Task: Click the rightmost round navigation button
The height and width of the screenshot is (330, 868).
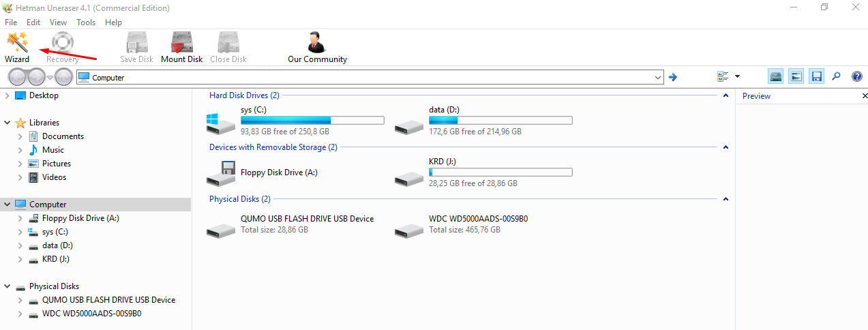Action: 63,77
